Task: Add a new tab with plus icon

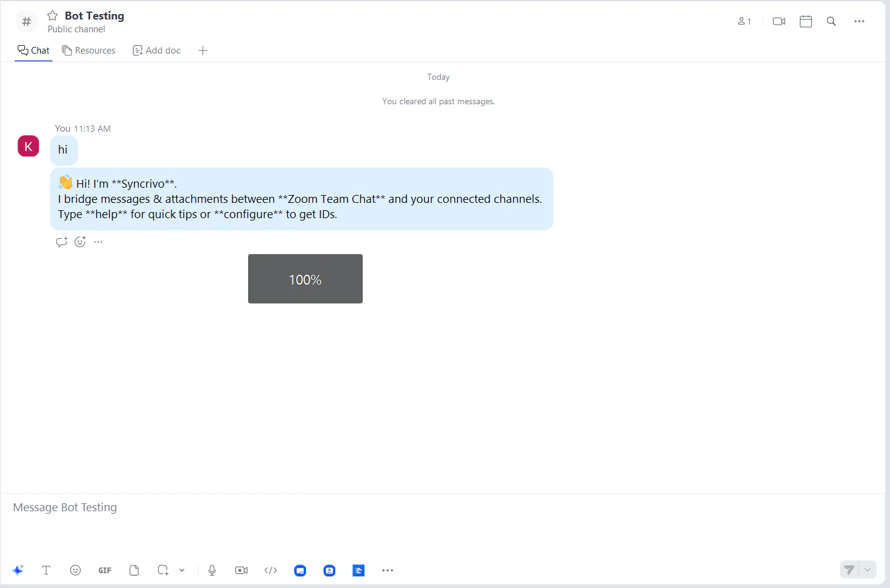Action: (x=203, y=51)
